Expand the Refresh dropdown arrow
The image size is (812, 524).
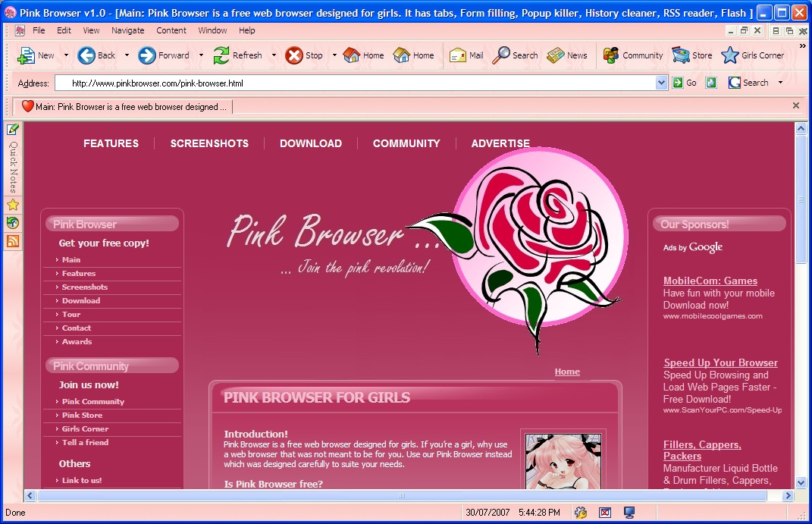coord(274,55)
